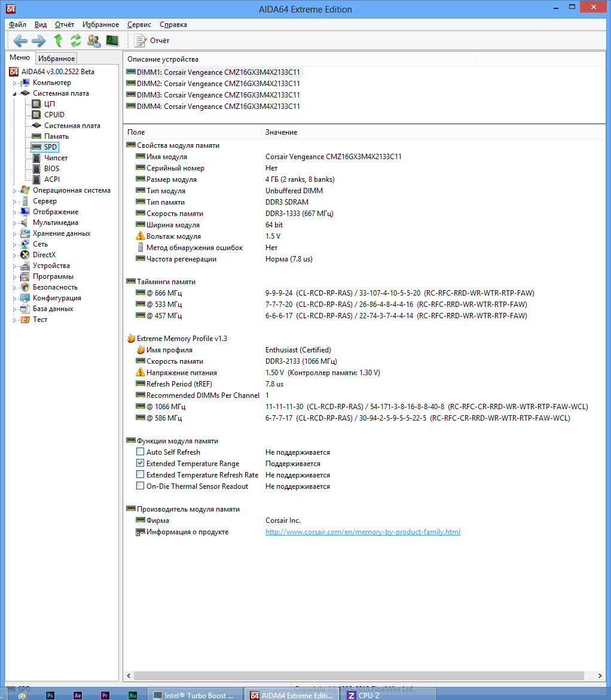Expand the Отображение tree node
Viewport: 611px width, 700px height.
(x=15, y=212)
